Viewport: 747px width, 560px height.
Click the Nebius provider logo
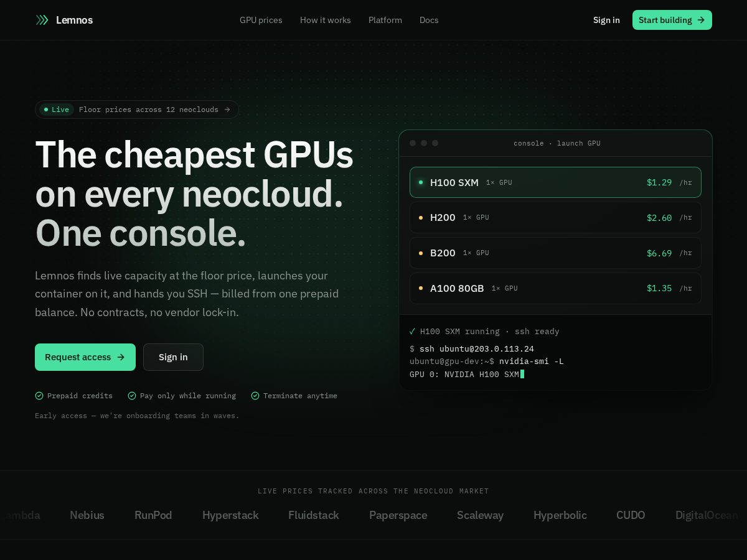[x=87, y=515]
